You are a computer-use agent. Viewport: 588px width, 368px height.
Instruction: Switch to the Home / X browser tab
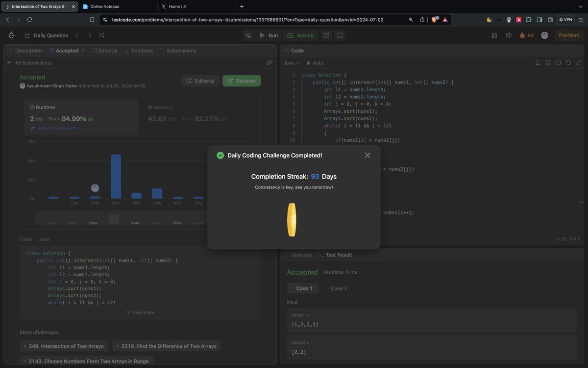click(x=196, y=6)
